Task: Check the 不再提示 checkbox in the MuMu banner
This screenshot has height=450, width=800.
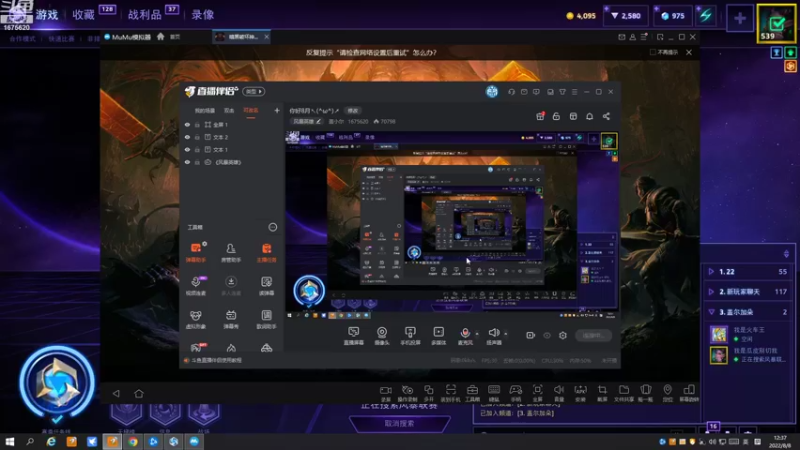Action: [653, 52]
